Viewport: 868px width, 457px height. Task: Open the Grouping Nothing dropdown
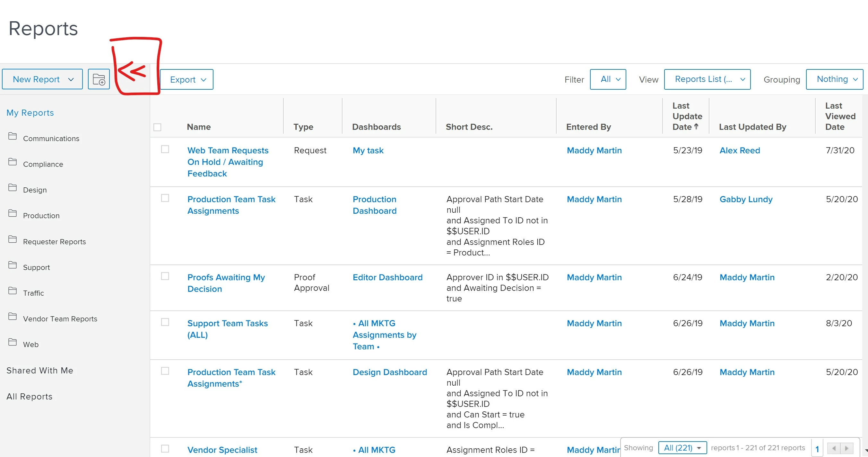834,80
